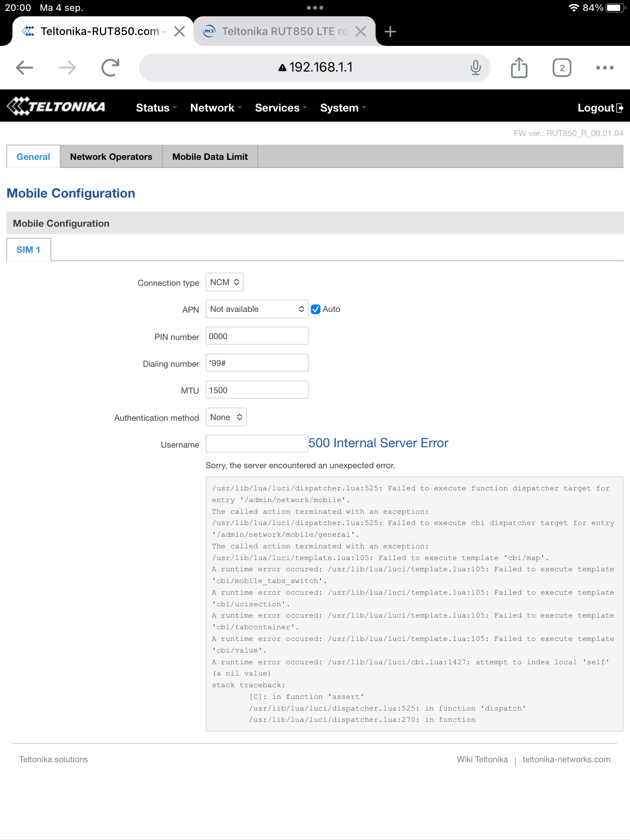Click the Teltonika logo in header
Image resolution: width=630 pixels, height=840 pixels.
coord(56,106)
